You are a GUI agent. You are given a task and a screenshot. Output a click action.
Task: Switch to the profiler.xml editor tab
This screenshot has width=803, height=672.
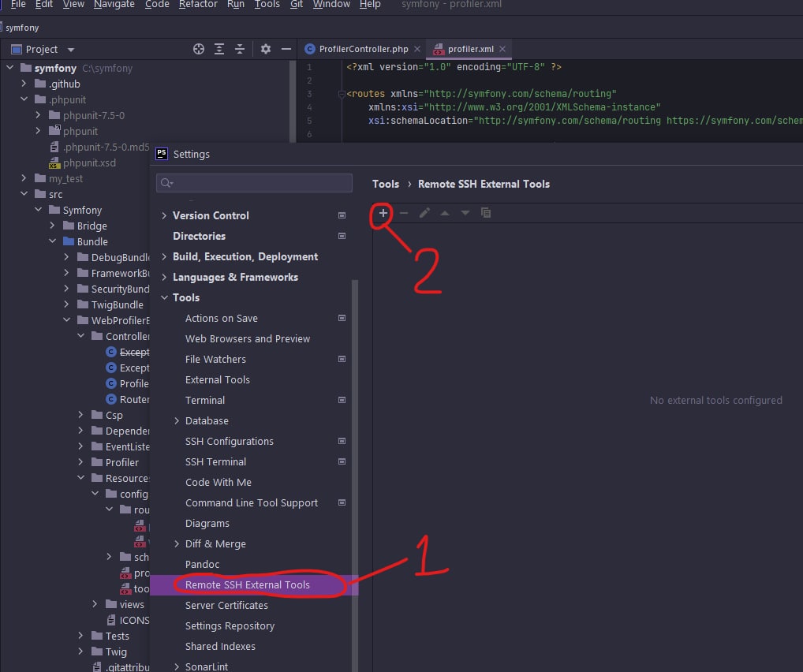coord(470,49)
